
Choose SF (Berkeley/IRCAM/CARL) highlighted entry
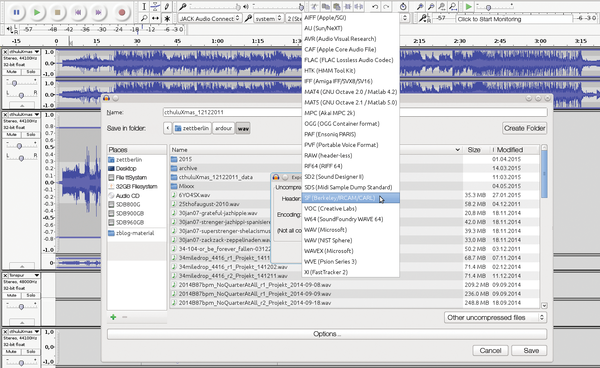(x=351, y=198)
